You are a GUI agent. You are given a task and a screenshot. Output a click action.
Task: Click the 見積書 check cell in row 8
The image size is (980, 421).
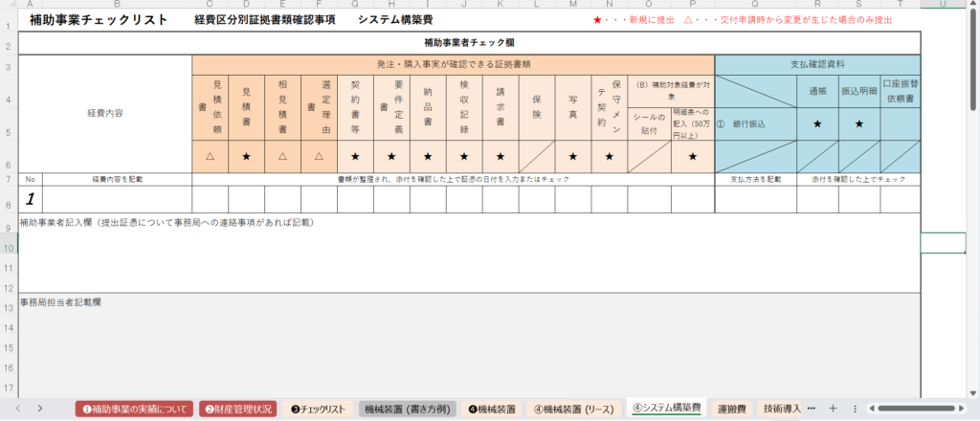[246, 198]
